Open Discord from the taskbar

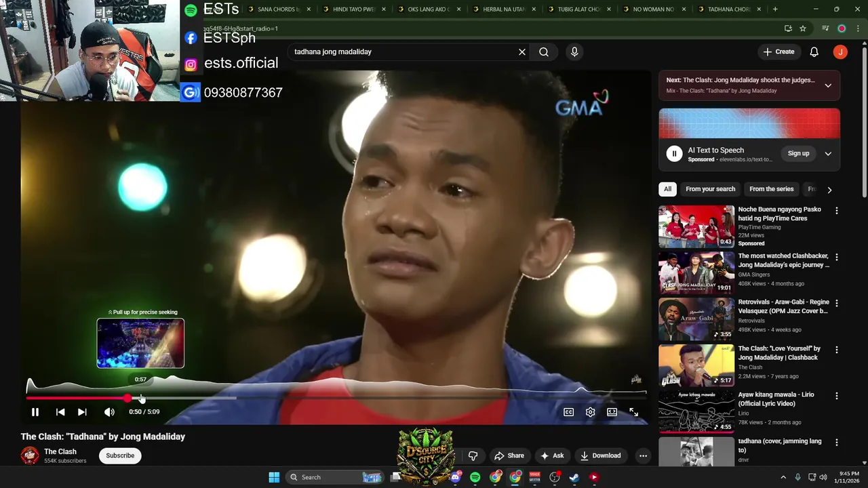tap(456, 477)
